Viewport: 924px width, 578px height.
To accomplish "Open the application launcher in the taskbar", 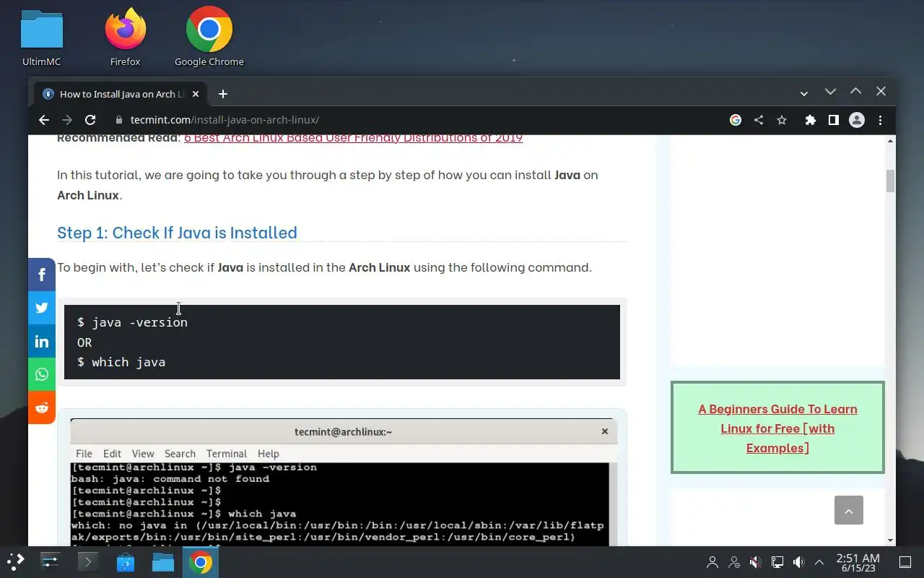I will (x=16, y=562).
